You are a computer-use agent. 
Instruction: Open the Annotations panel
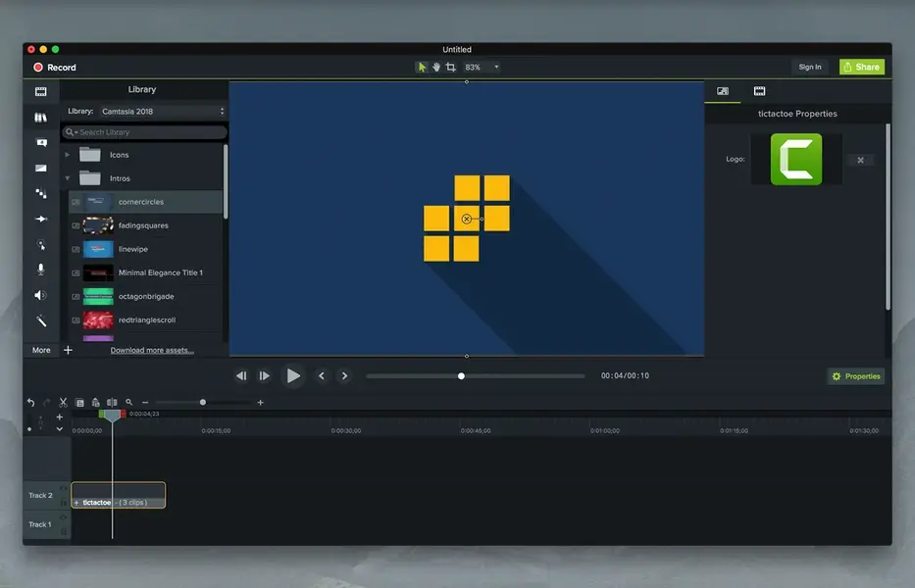[x=40, y=142]
